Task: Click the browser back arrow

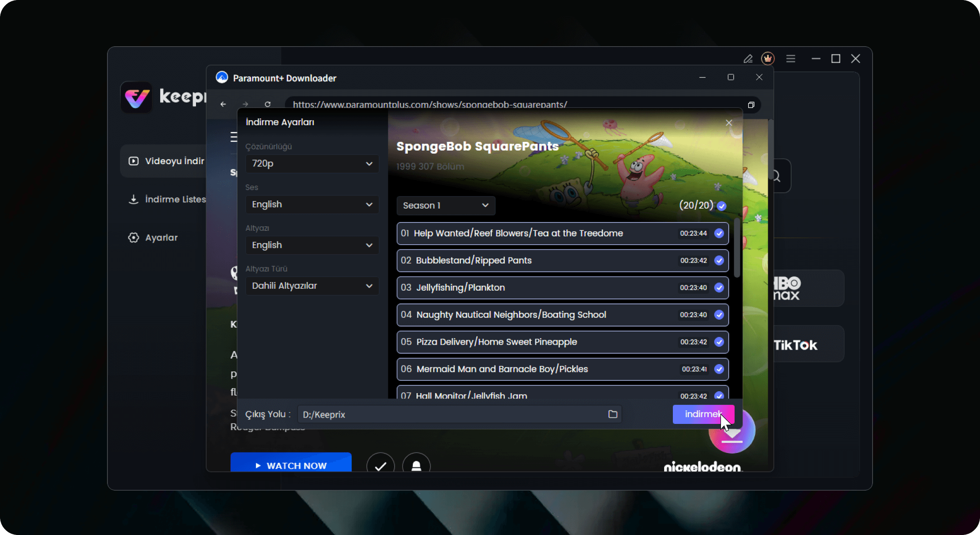Action: [x=223, y=104]
